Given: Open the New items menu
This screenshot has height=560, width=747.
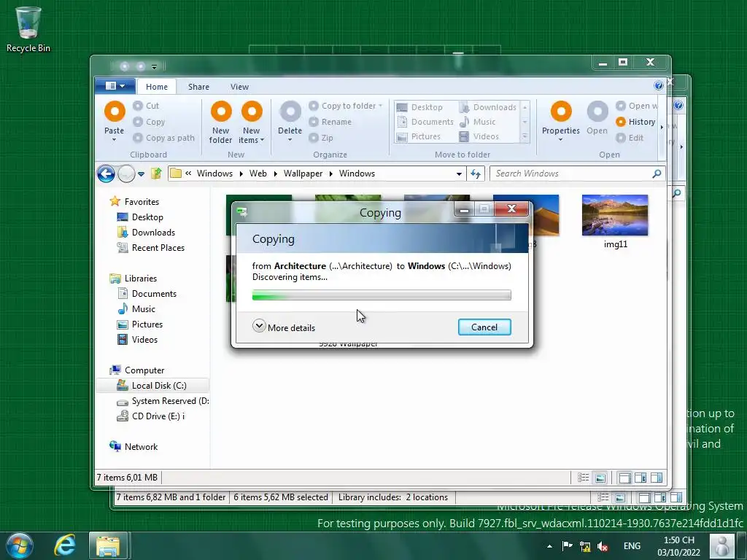Looking at the screenshot, I should click(251, 122).
